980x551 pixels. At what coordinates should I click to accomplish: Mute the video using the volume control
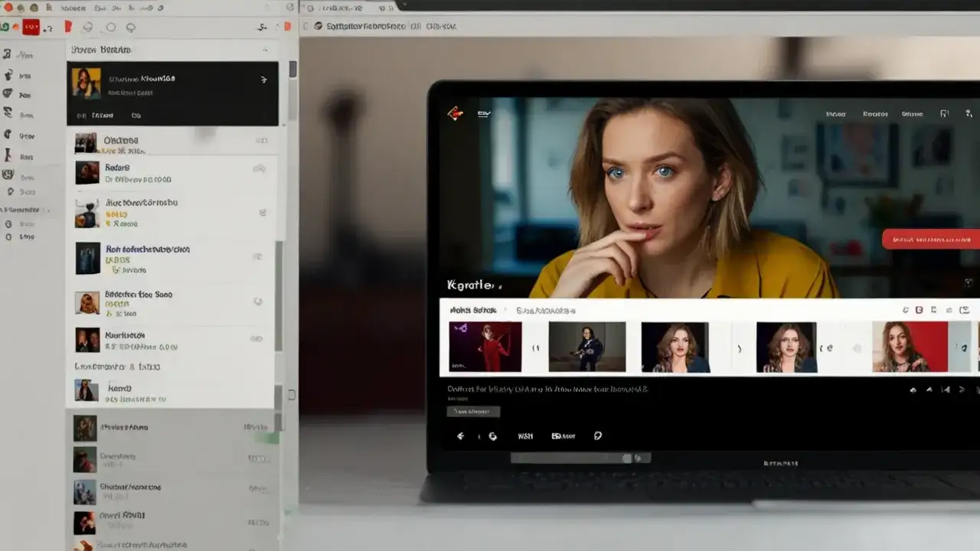click(x=911, y=390)
